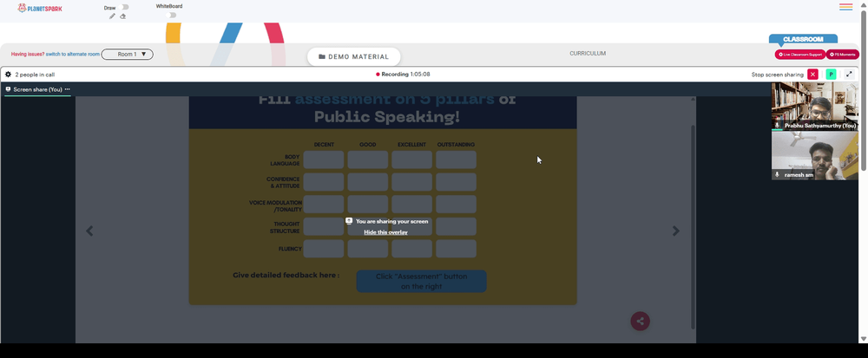Image resolution: width=868 pixels, height=358 pixels.
Task: Click mic icon on Prabhu Sathyamurthy tile
Action: click(x=777, y=126)
